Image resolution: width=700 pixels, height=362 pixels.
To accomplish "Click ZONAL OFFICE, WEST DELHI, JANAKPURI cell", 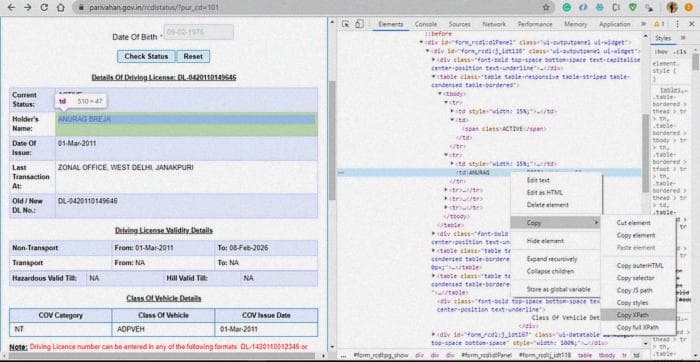I will pyautogui.click(x=186, y=177).
